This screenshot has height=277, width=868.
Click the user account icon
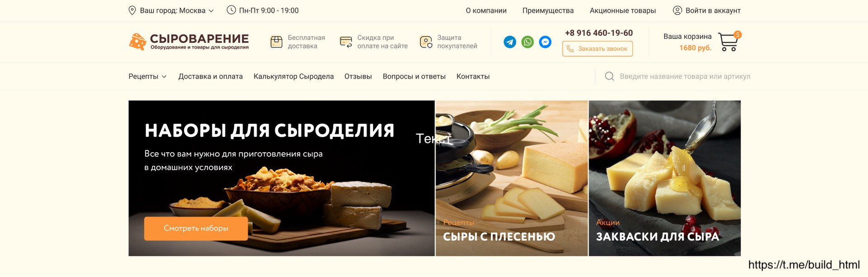677,10
